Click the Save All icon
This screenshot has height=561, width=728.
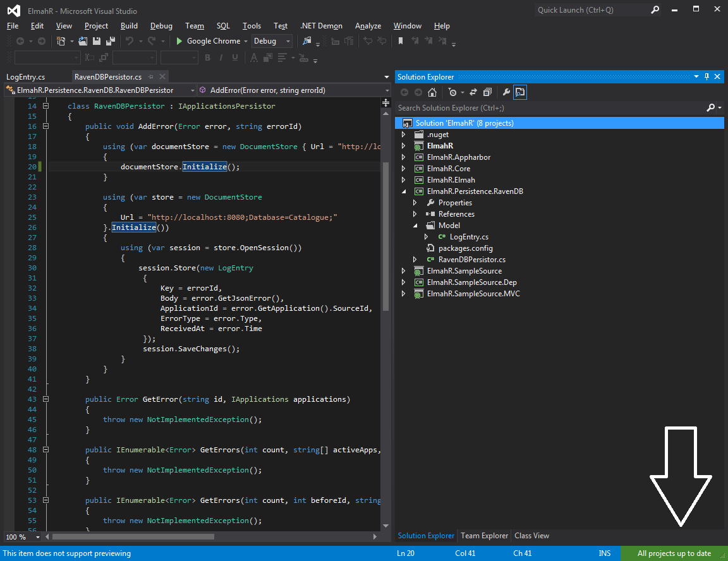(111, 41)
